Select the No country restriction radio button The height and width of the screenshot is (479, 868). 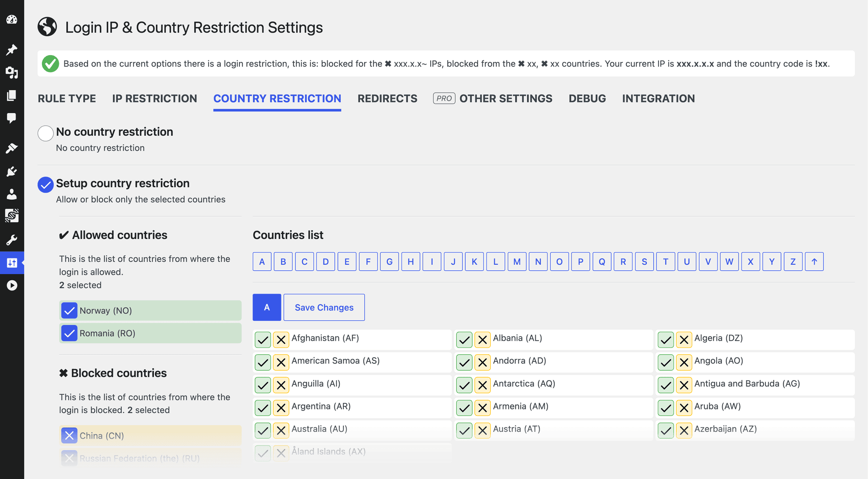(x=45, y=133)
